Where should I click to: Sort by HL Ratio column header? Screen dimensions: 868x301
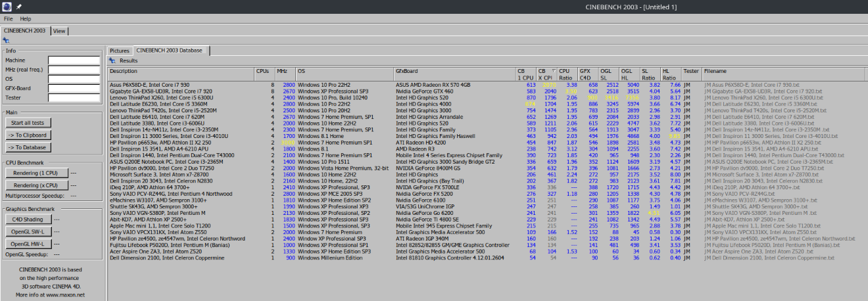coord(672,74)
